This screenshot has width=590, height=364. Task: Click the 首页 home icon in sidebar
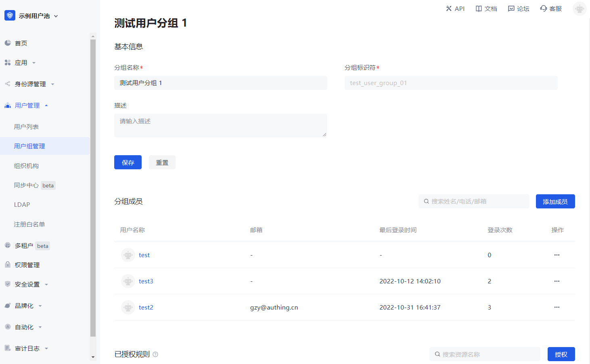point(8,43)
